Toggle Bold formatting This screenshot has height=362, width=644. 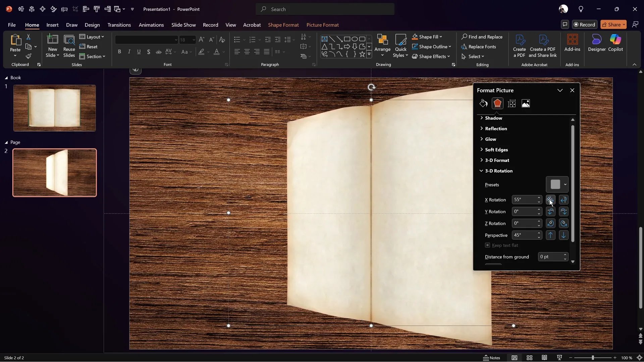119,52
